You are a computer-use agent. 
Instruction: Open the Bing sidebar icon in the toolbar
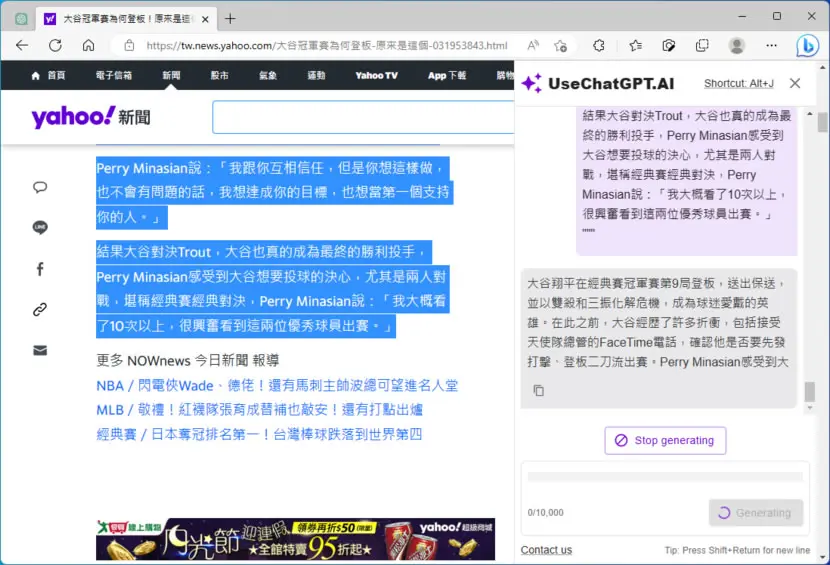[807, 46]
